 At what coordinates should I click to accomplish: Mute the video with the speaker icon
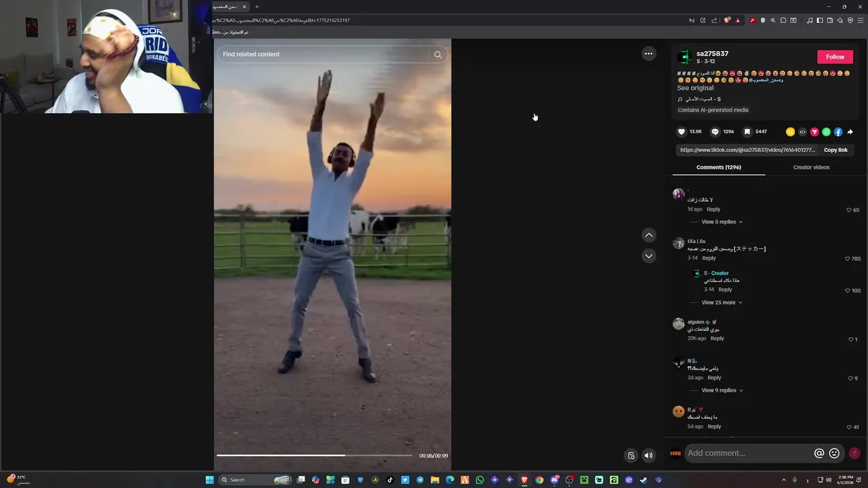pyautogui.click(x=648, y=455)
